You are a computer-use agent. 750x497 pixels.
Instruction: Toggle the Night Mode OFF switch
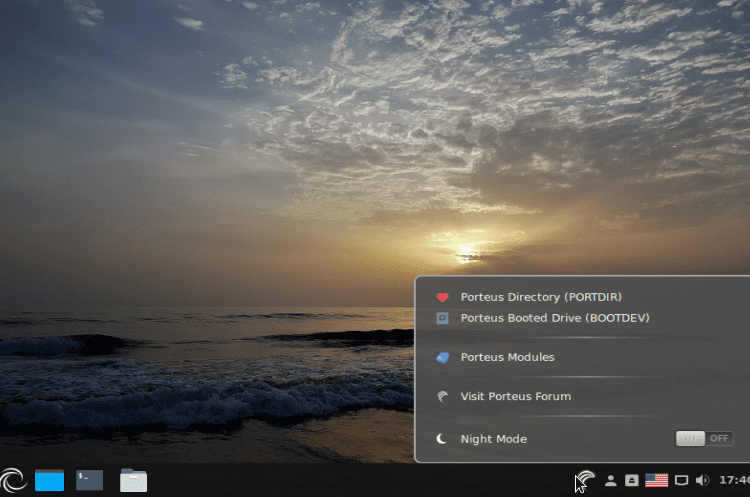[704, 438]
